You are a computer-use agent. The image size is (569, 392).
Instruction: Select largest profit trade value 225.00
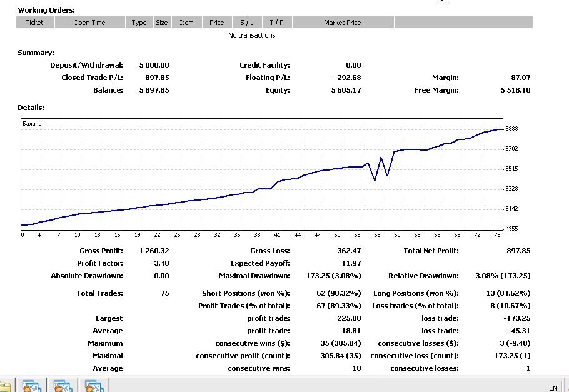click(349, 318)
